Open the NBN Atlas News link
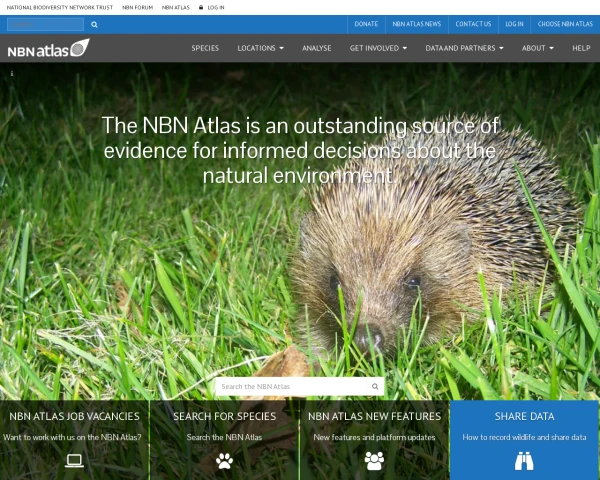 pos(416,23)
